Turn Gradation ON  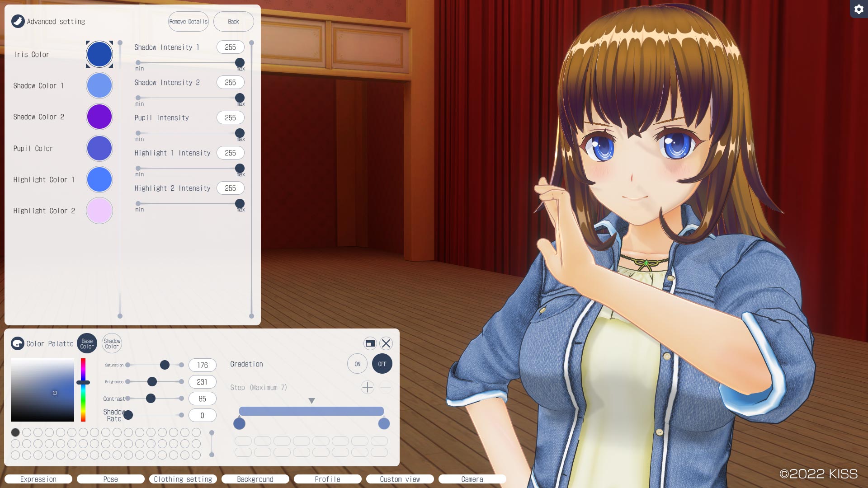357,364
